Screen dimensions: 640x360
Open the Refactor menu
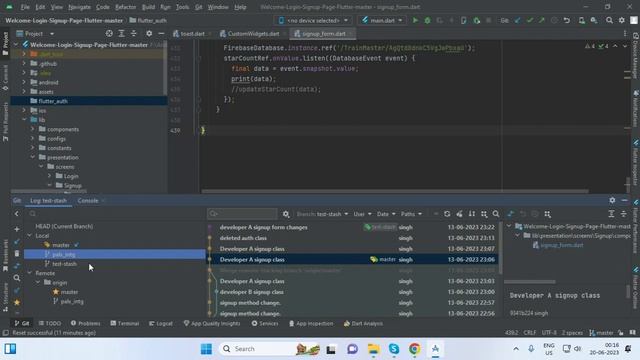(x=126, y=7)
